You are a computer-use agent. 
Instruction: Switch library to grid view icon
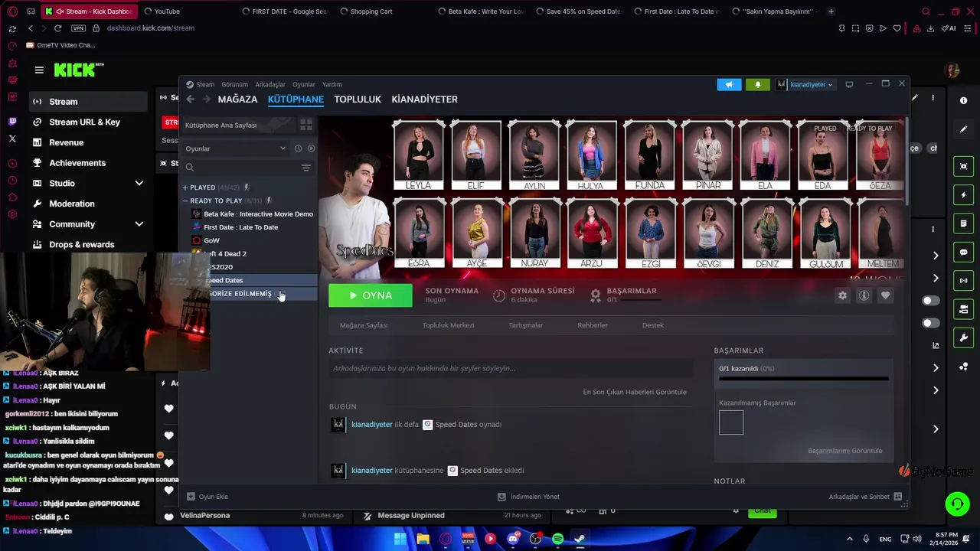305,125
